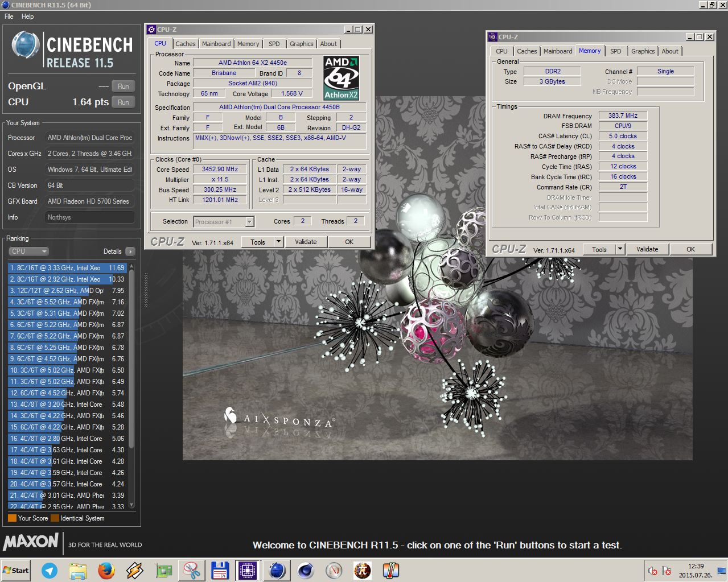Viewport: 728px width, 582px height.
Task: Click the ranking list vertical scrollbar
Action: click(132, 385)
